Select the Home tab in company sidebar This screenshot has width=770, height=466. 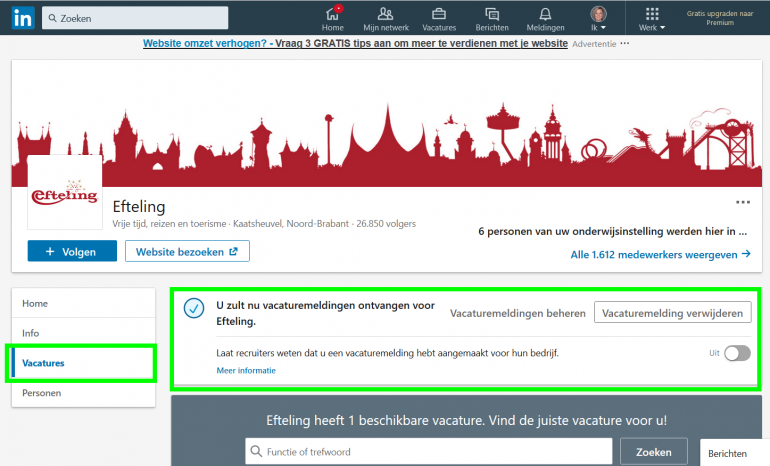[x=83, y=303]
